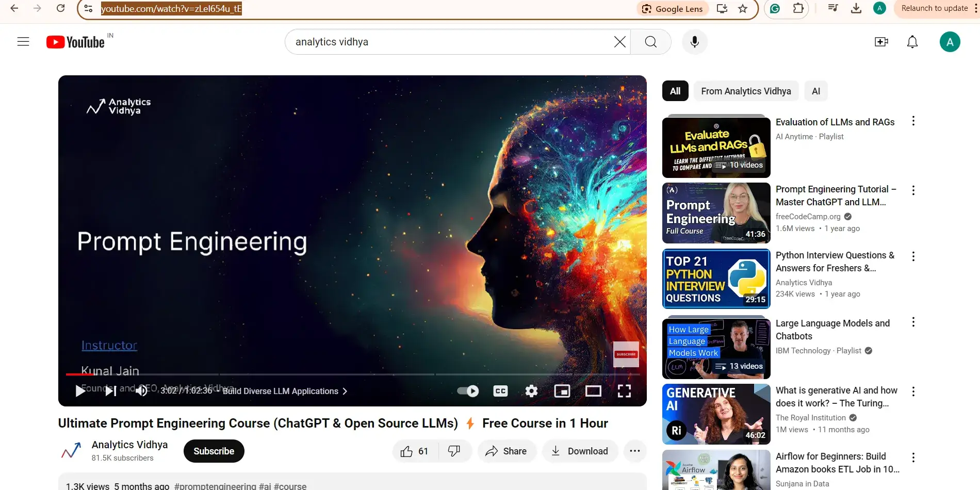Share this video
Image resolution: width=980 pixels, height=490 pixels.
click(507, 451)
